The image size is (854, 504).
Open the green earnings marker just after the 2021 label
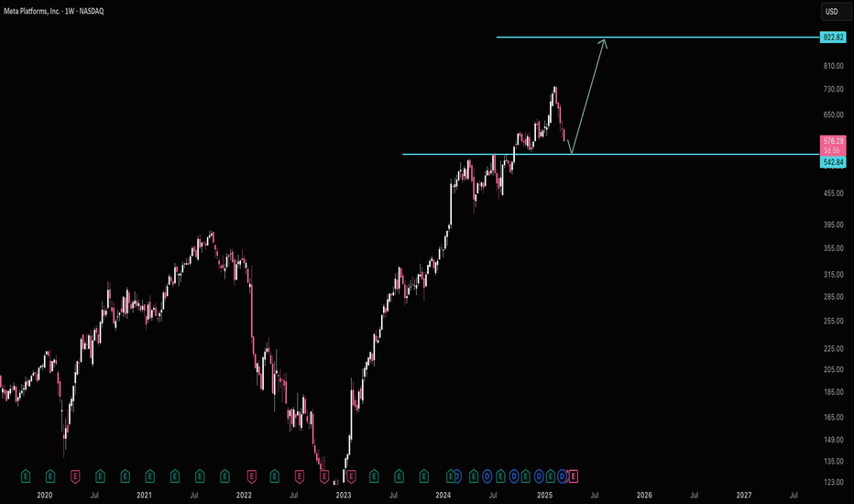(149, 477)
